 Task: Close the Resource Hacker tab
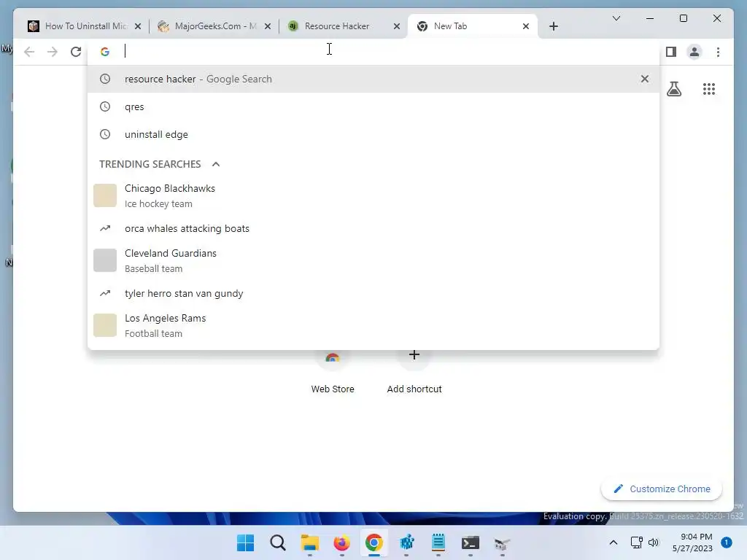(396, 26)
